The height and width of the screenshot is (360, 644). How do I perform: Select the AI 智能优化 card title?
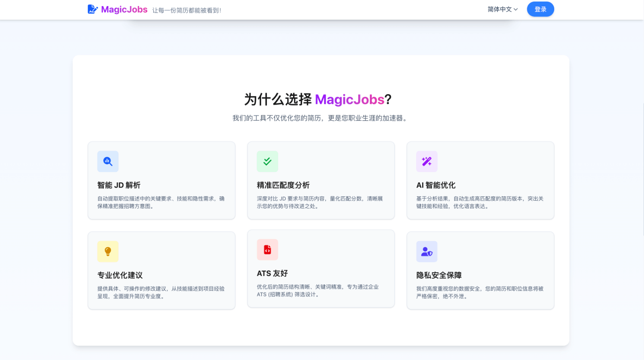click(436, 185)
